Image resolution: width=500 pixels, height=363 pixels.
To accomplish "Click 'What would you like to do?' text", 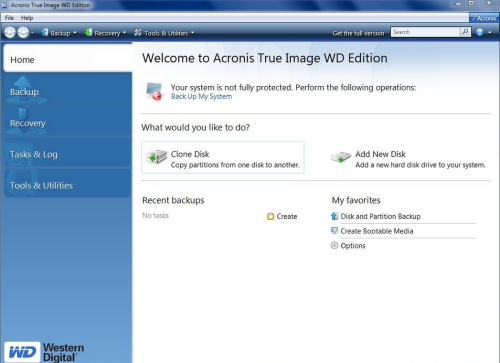I will point(195,127).
